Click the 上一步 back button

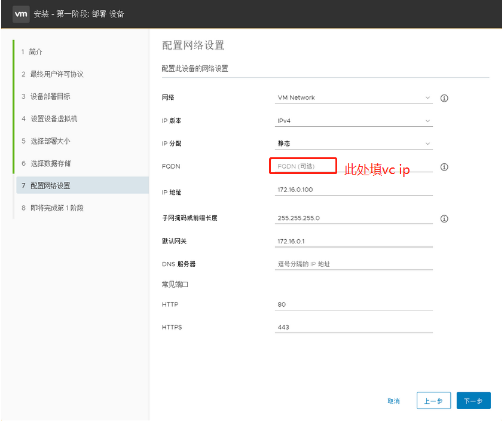433,401
